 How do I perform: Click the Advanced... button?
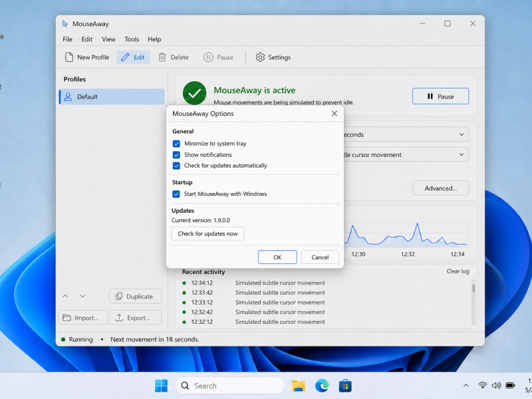pos(440,188)
